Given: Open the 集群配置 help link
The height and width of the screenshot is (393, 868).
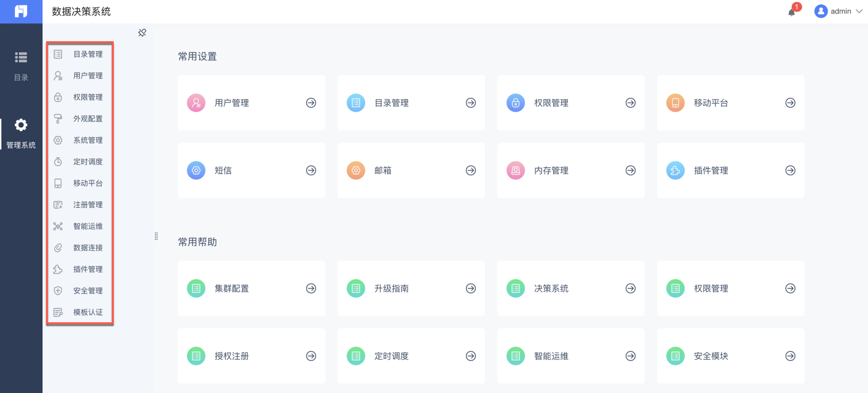Looking at the screenshot, I should (251, 288).
